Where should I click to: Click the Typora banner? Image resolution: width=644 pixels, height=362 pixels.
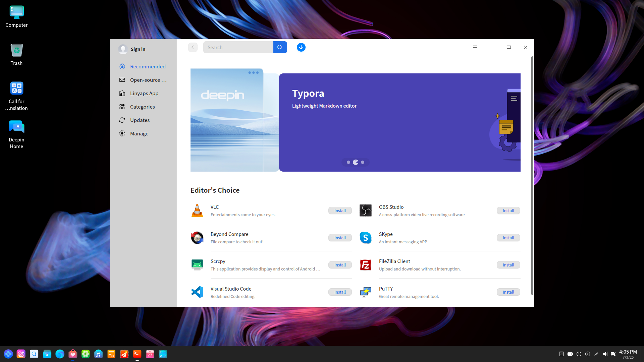pos(400,122)
